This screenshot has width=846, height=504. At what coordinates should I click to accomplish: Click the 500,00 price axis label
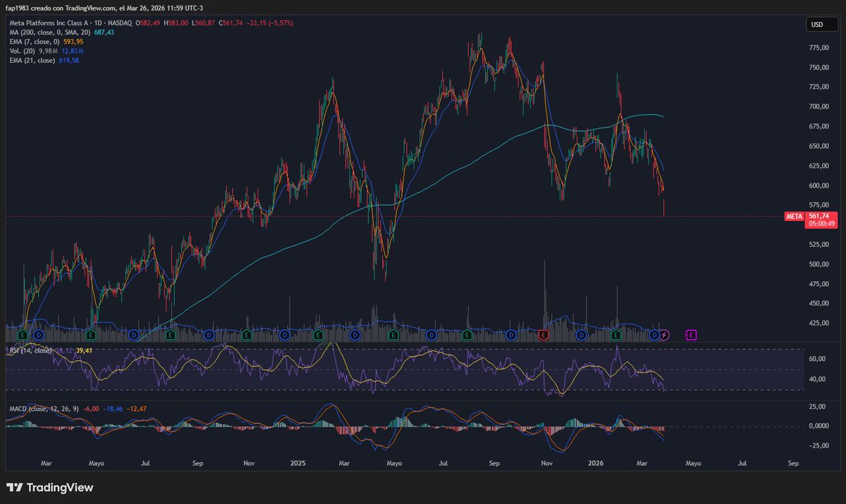819,264
